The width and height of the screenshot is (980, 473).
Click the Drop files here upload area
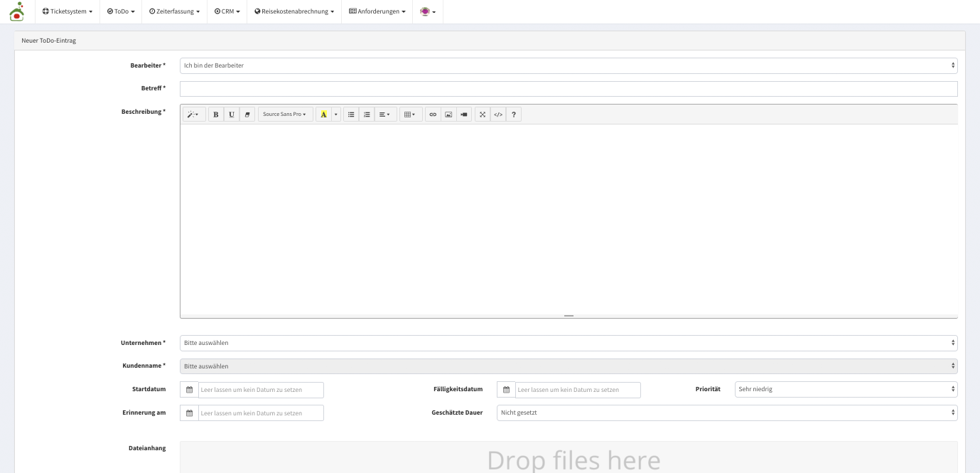tap(569, 457)
